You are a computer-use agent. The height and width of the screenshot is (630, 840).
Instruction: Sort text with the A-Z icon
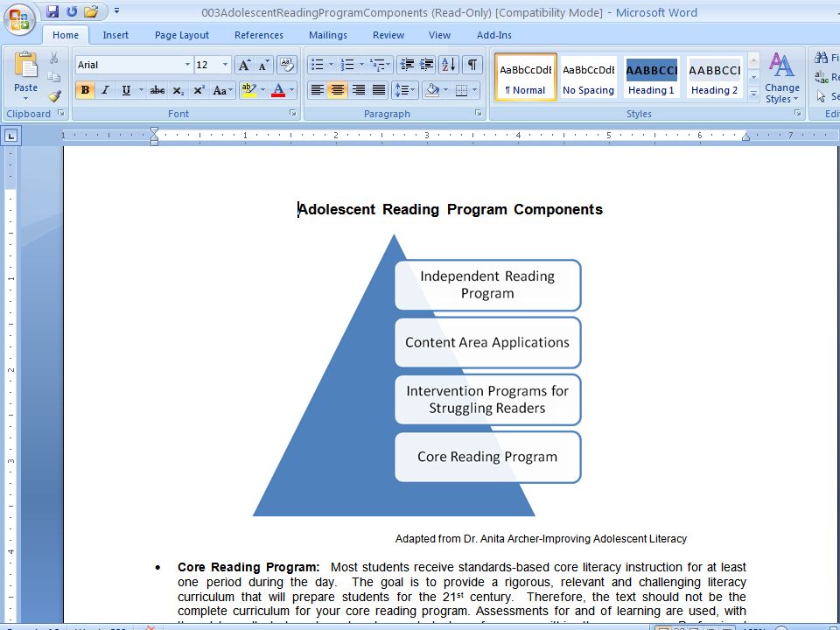(448, 65)
